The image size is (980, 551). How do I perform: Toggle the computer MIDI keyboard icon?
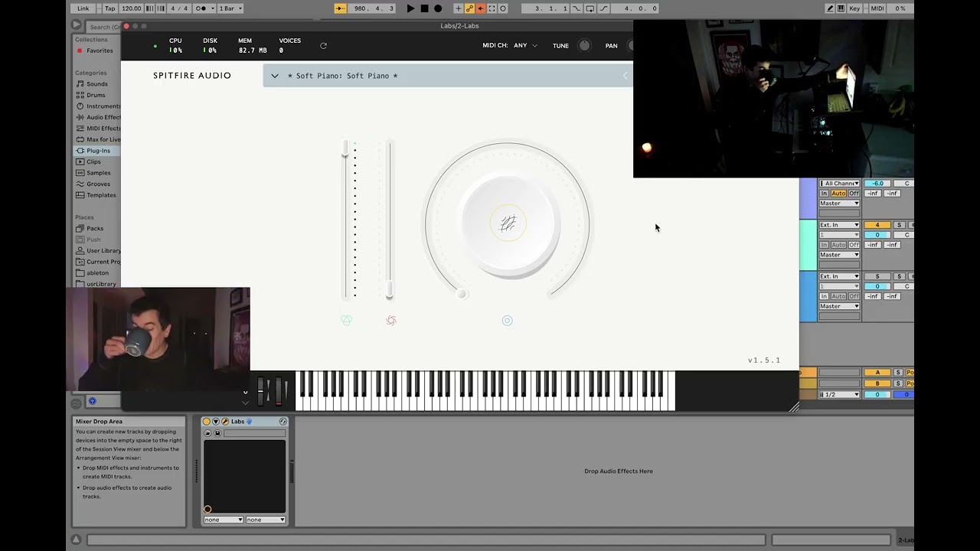point(841,8)
